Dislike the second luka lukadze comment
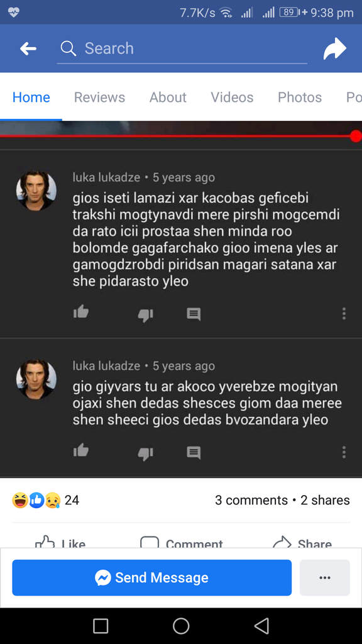The height and width of the screenshot is (644, 362). tap(145, 453)
